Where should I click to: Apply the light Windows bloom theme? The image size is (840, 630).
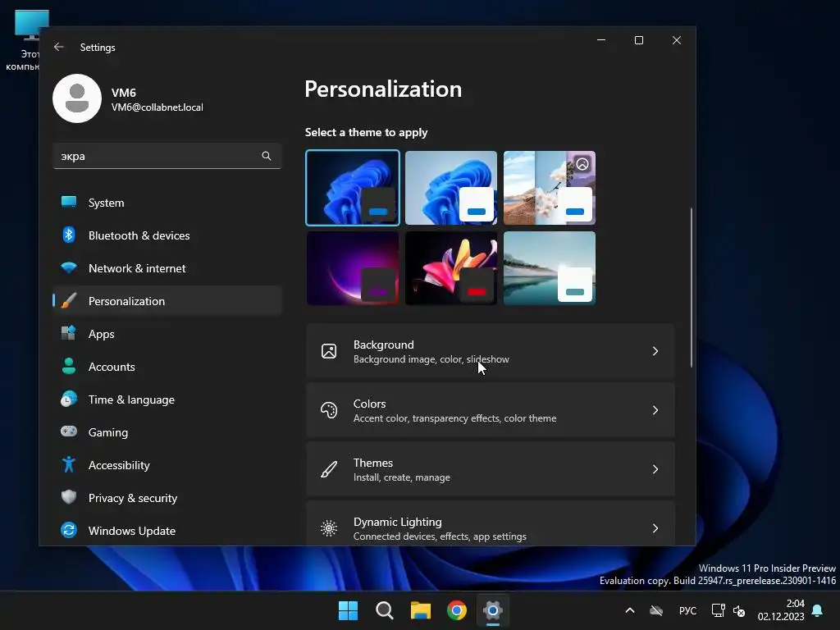tap(451, 188)
